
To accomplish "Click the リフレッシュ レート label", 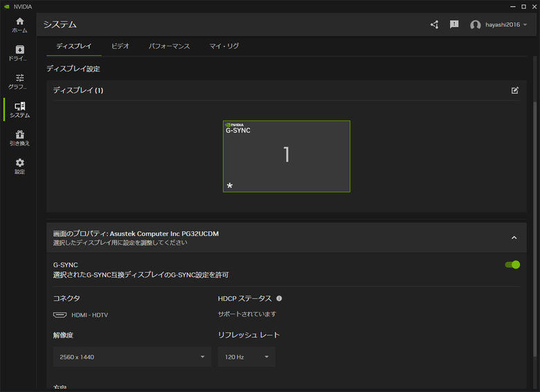I will [249, 335].
